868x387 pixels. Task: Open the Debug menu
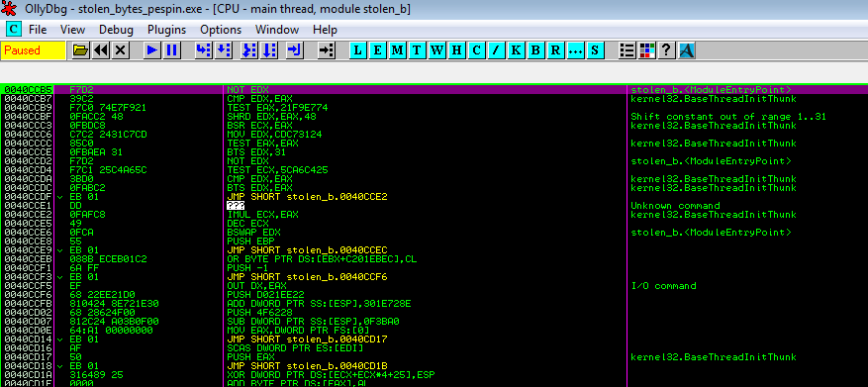(116, 30)
